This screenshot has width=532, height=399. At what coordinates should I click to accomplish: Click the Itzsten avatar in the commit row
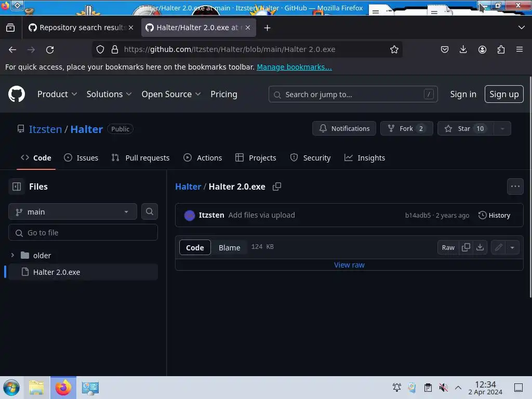(189, 215)
